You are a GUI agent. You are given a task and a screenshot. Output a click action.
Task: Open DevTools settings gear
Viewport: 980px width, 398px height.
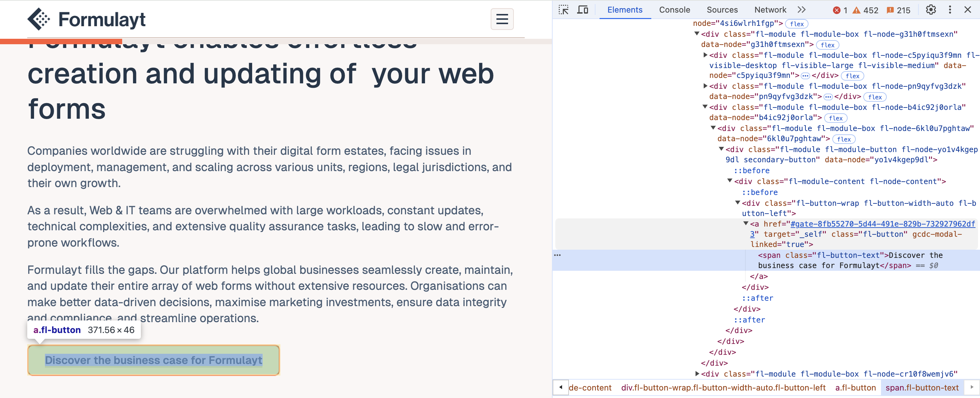(931, 10)
